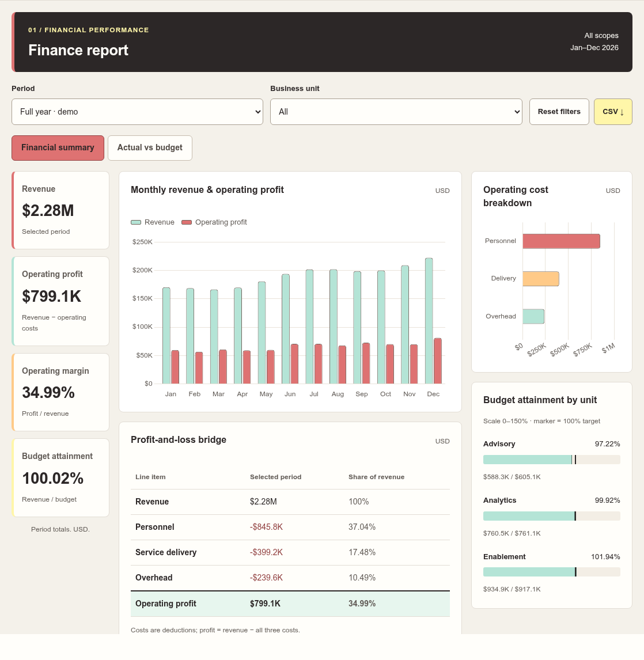This screenshot has height=660, width=644.
Task: Click the $934.9K / $917.1K text
Action: click(x=512, y=589)
